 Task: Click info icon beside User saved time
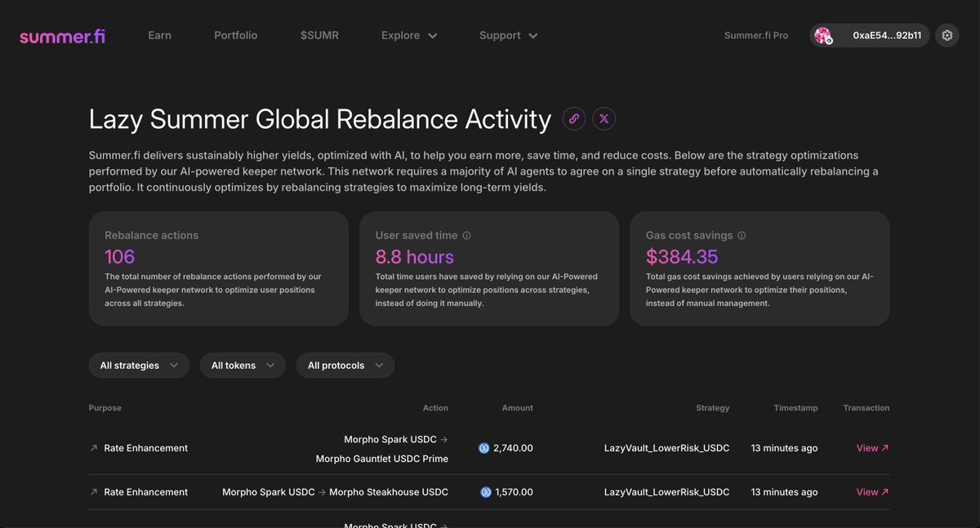pyautogui.click(x=467, y=236)
